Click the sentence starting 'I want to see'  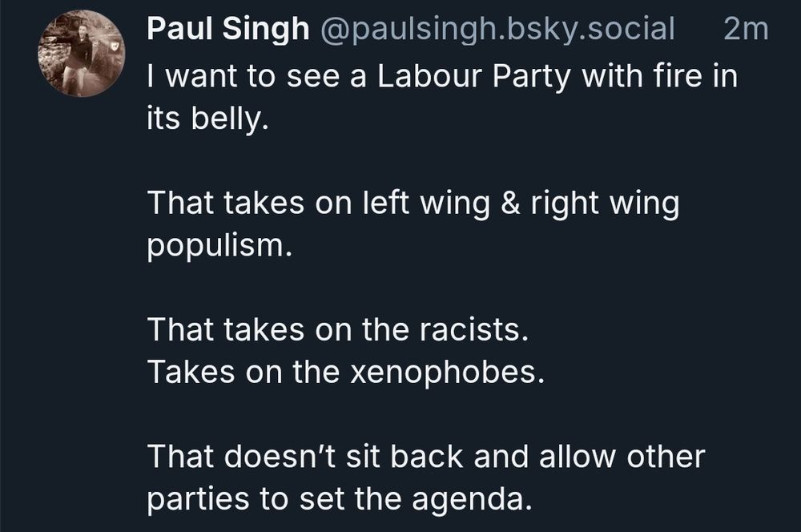[442, 97]
